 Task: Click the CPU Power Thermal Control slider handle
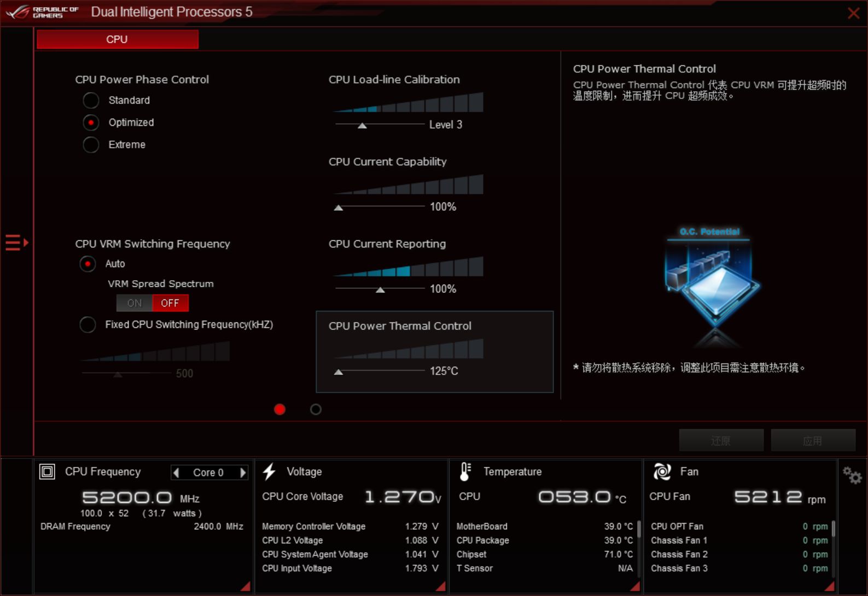click(339, 372)
